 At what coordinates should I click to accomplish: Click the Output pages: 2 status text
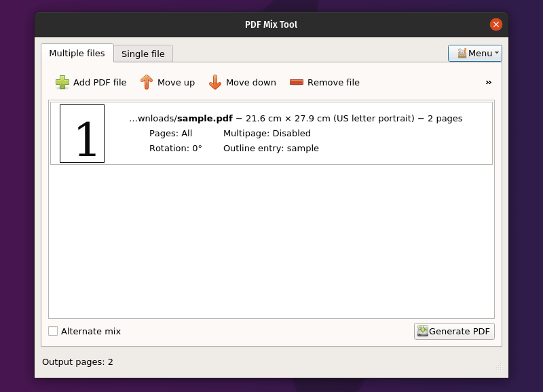coord(77,361)
